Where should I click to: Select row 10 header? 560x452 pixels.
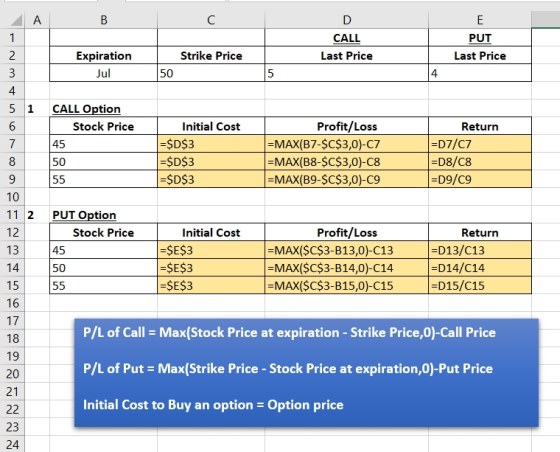click(12, 197)
